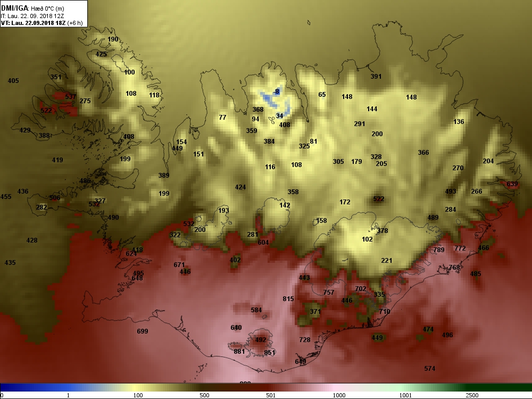Click the map value 757

(329, 292)
